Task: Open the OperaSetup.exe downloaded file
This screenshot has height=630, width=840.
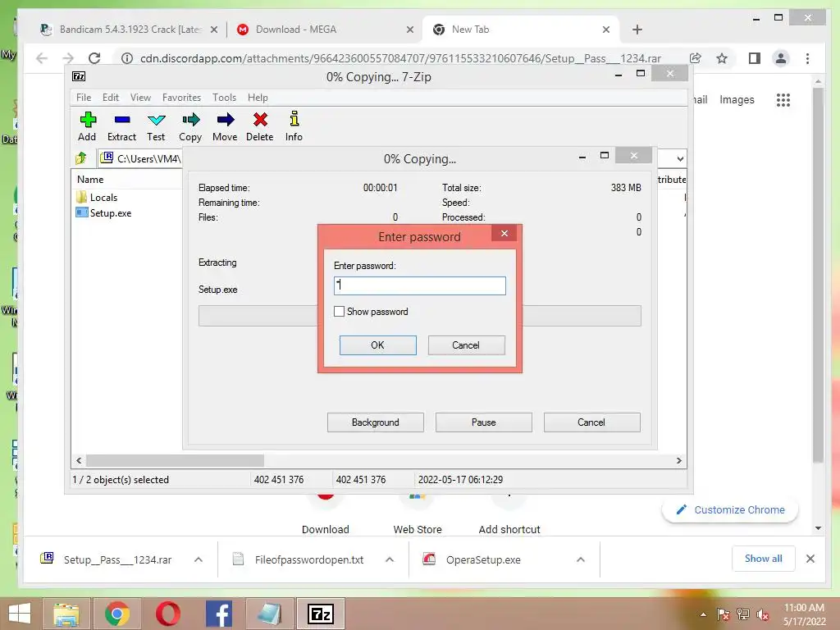Action: click(482, 559)
